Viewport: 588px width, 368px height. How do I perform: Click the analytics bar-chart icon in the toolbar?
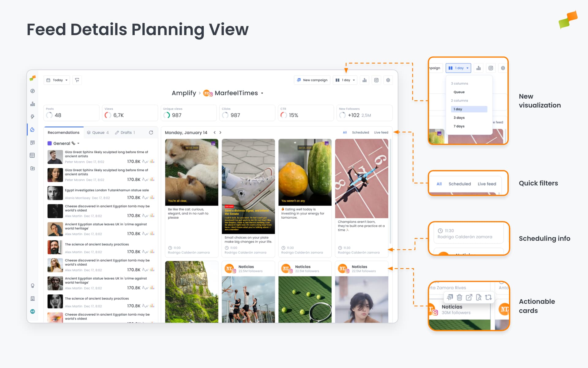[x=364, y=80]
